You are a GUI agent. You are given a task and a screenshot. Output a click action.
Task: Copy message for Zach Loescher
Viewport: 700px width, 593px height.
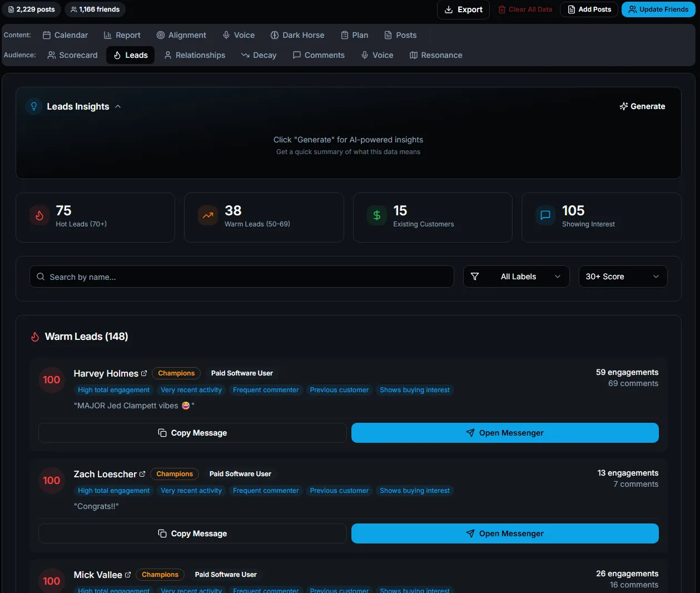[192, 533]
